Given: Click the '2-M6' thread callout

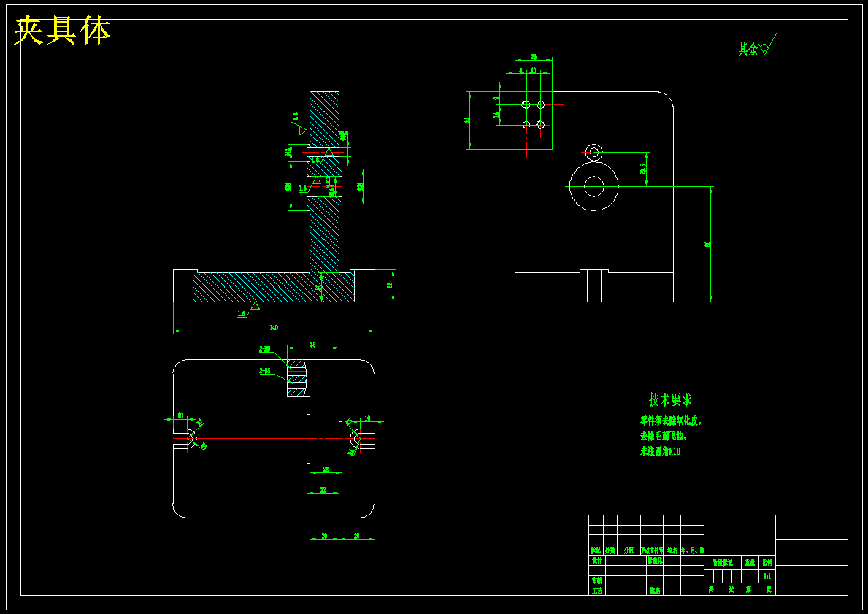Looking at the screenshot, I should click(264, 350).
